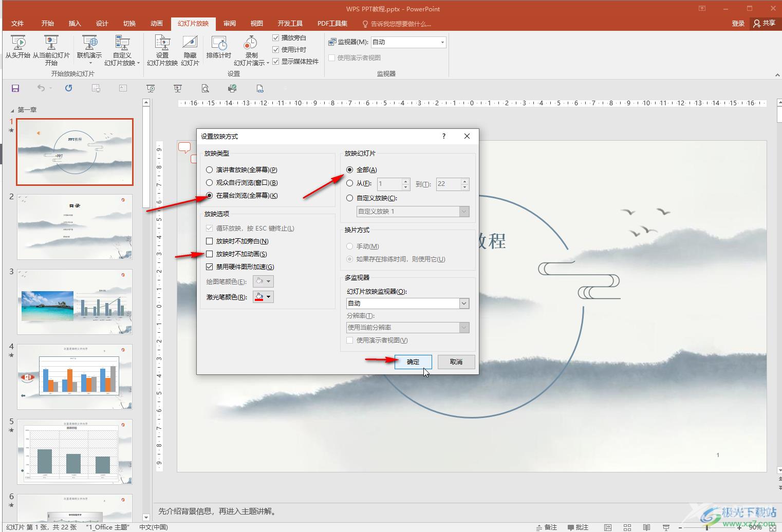Viewport: 782px width, 532px height.
Task: Collapse the ribbon with the chevron
Action: pos(777,75)
